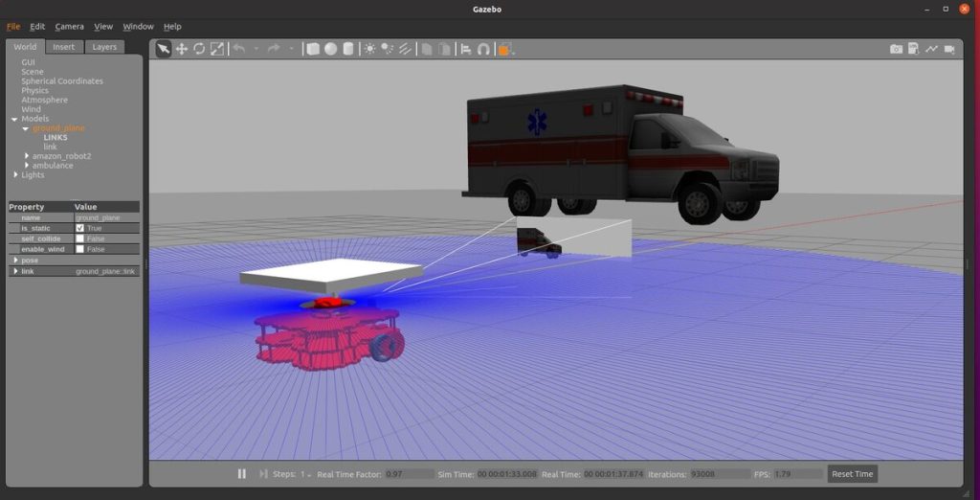
Task: Change view angle with orange cube icon
Action: tap(505, 49)
